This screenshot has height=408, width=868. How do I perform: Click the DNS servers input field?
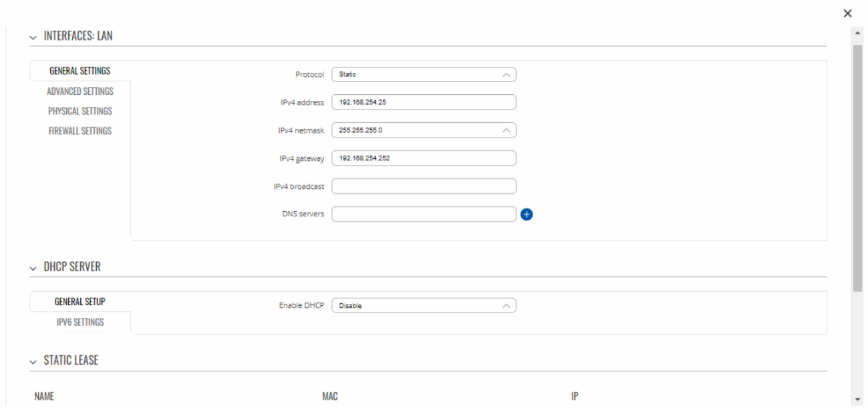(x=424, y=214)
